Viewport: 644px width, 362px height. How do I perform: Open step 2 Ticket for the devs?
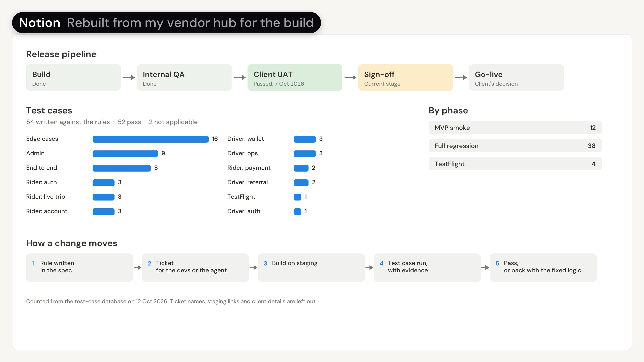coord(195,267)
